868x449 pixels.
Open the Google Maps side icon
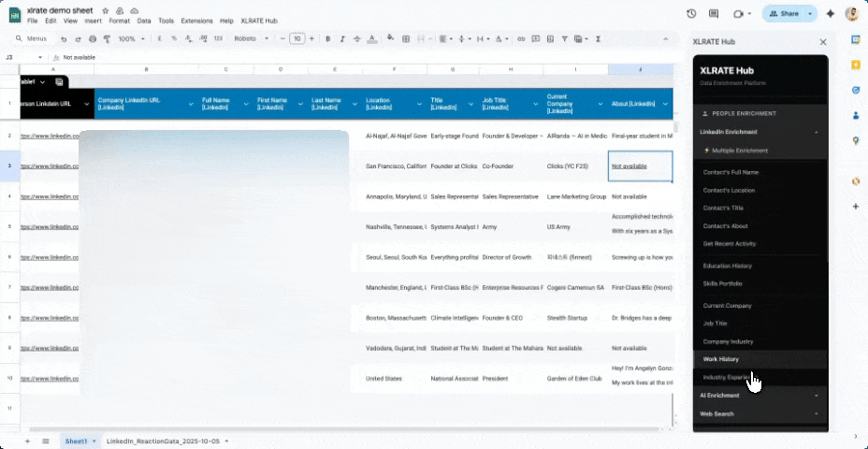click(x=856, y=140)
